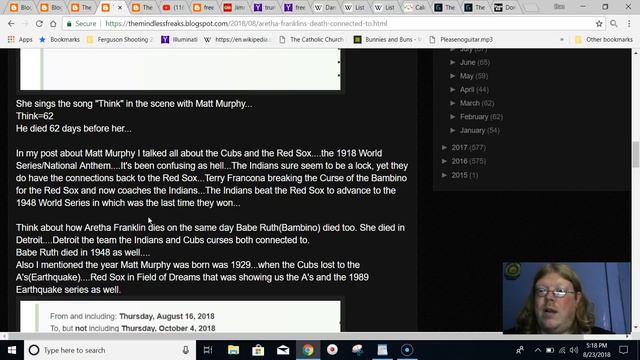Expand the May archive
The width and height of the screenshot is (640, 360).
click(453, 76)
